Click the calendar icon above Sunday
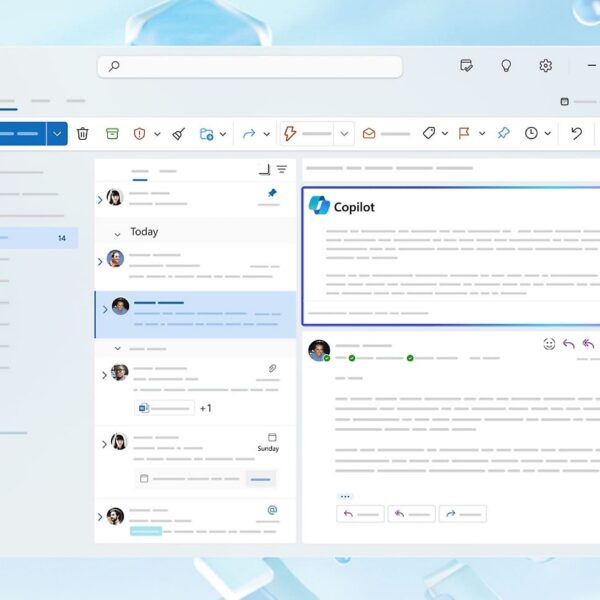 (x=272, y=437)
